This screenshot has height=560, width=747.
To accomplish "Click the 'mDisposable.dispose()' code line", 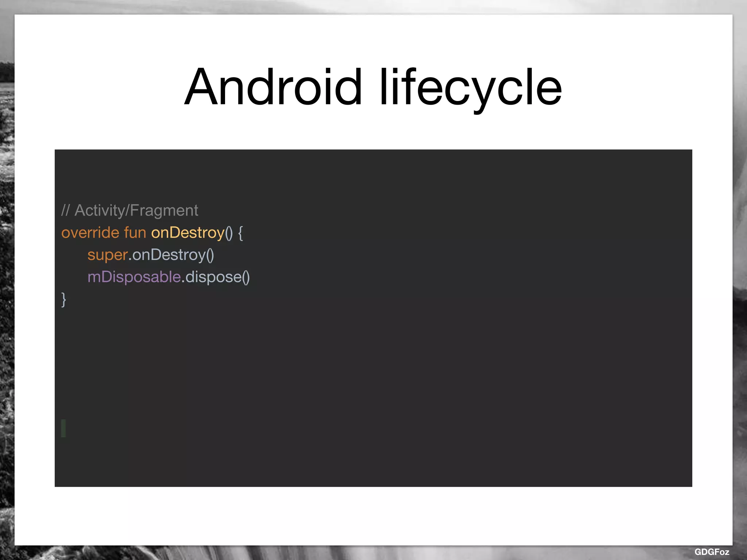I will [x=169, y=277].
